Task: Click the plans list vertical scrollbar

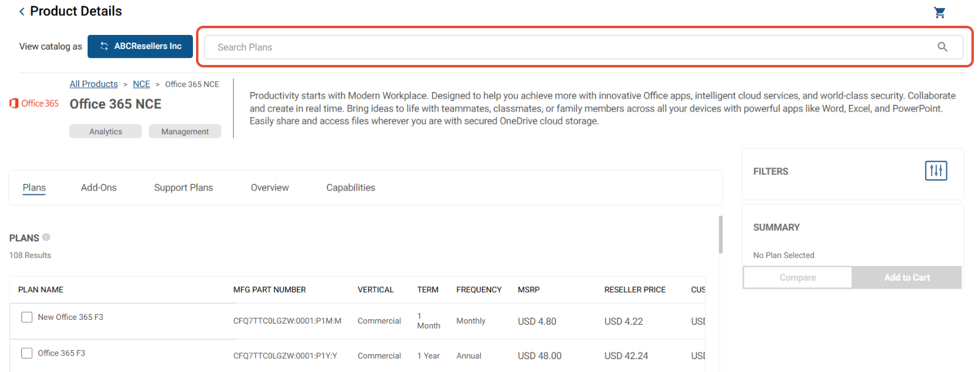Action: point(721,235)
